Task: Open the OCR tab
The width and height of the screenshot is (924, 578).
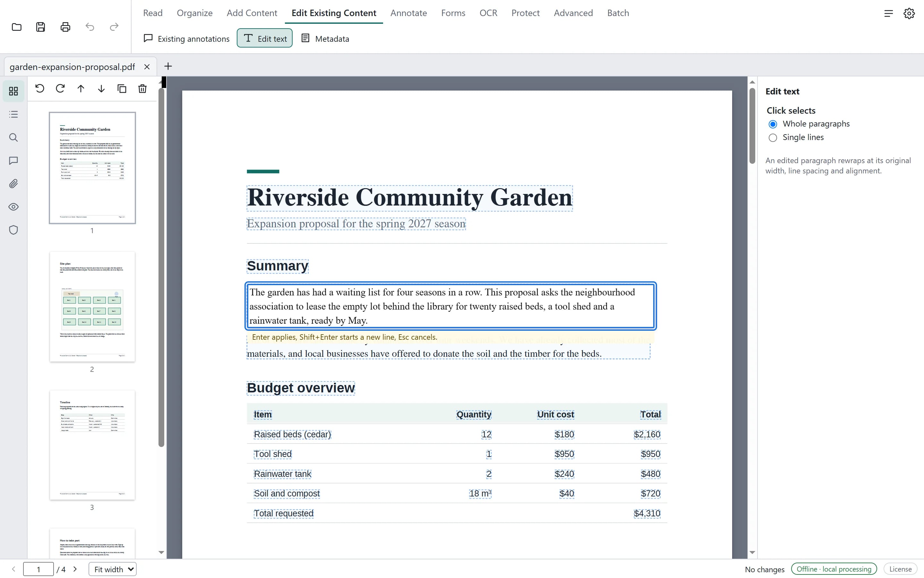Action: [488, 13]
